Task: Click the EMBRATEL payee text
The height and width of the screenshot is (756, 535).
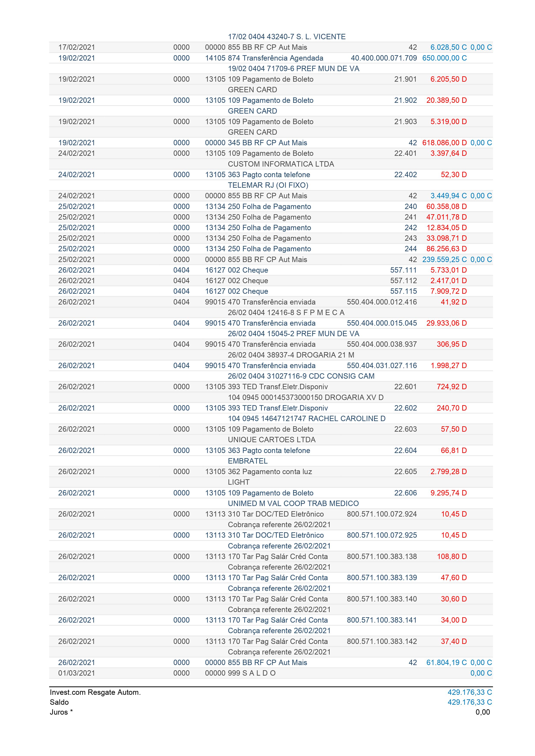Action: 247,461
